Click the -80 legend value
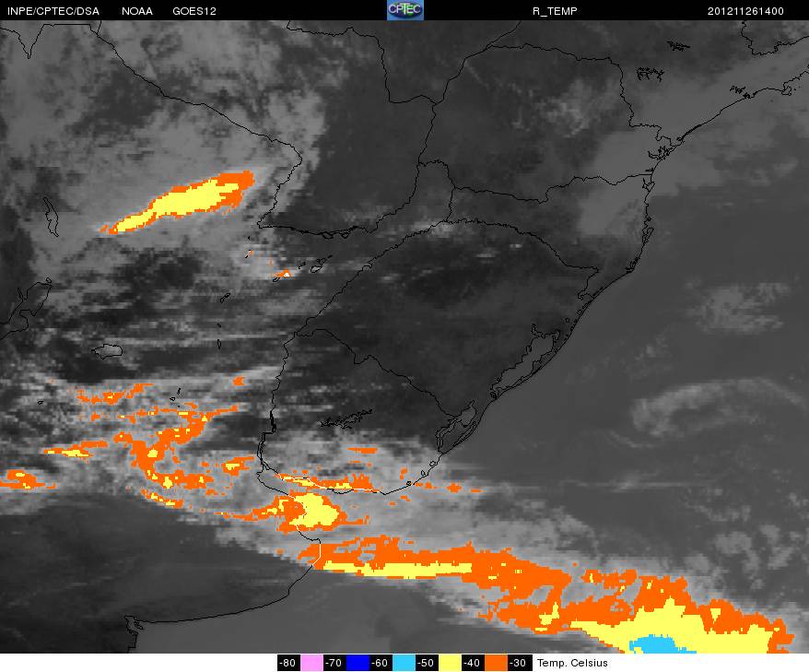 pyautogui.click(x=288, y=663)
